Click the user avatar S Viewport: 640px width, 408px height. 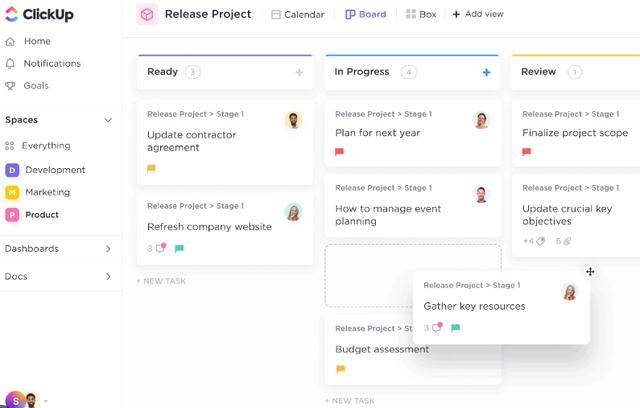click(x=16, y=400)
